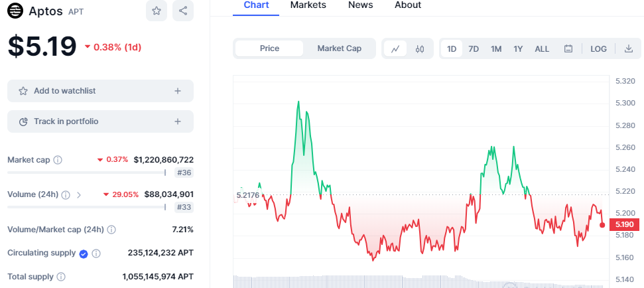Viewport: 644px width, 288px height.
Task: Click the download chart data icon
Action: 628,48
